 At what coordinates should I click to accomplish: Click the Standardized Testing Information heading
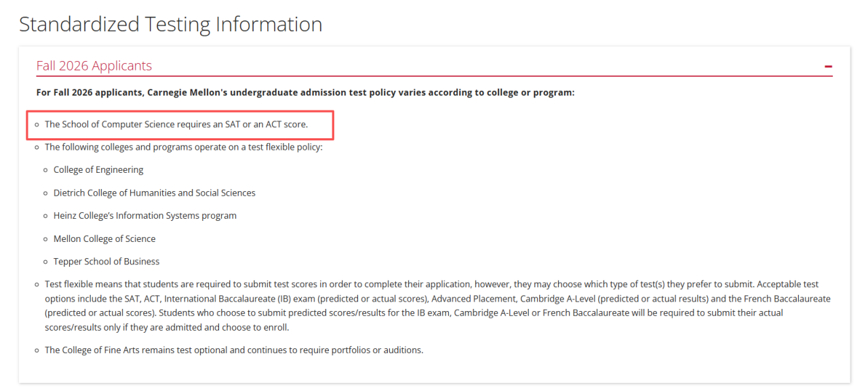(171, 24)
